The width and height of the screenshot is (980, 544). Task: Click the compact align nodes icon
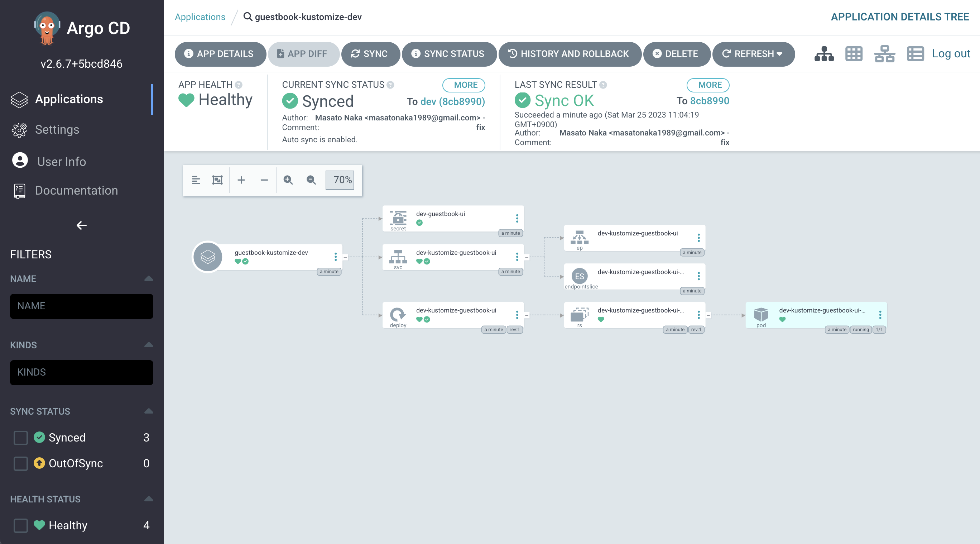tap(196, 180)
